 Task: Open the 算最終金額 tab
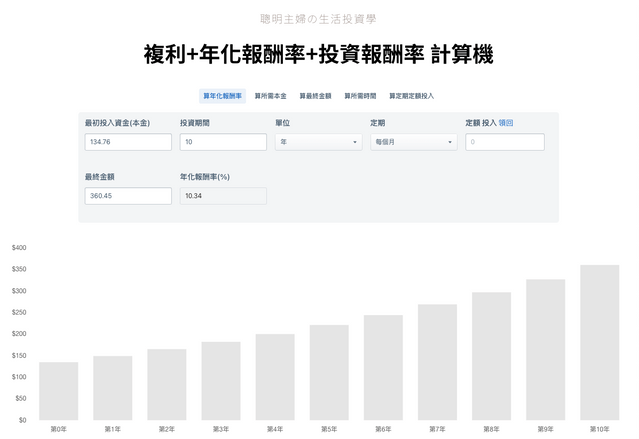315,96
